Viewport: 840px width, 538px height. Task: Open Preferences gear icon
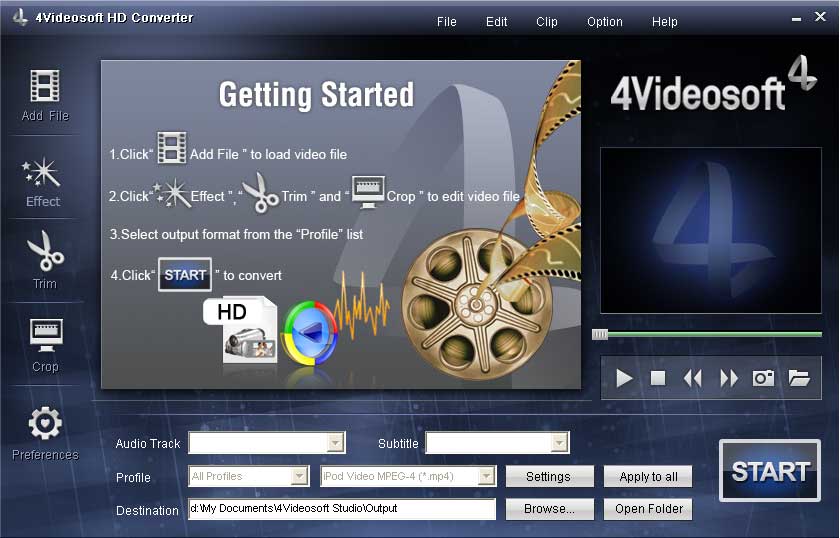pos(45,423)
